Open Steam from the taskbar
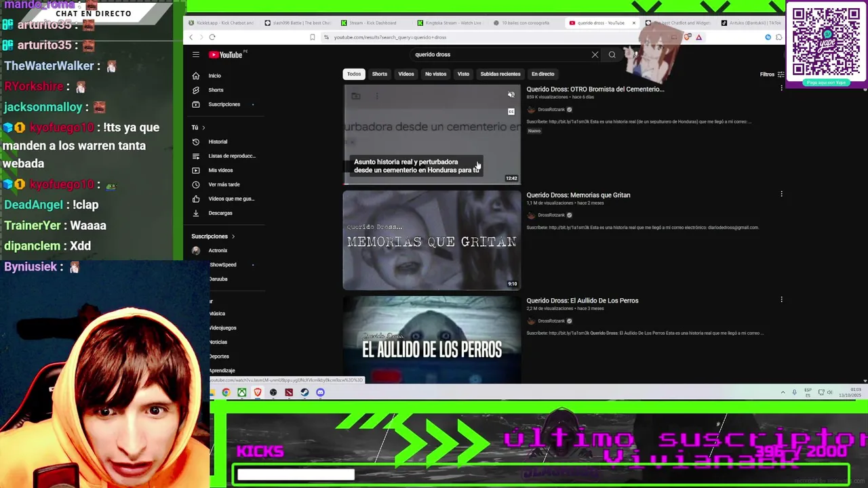868x488 pixels. click(x=304, y=392)
